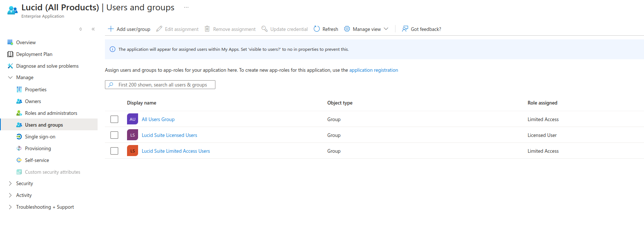
Task: Expand the Security section
Action: point(10,184)
